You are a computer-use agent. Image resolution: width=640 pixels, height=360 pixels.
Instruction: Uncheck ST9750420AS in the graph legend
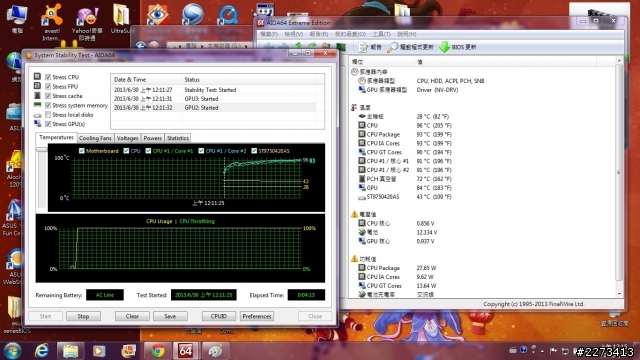254,151
